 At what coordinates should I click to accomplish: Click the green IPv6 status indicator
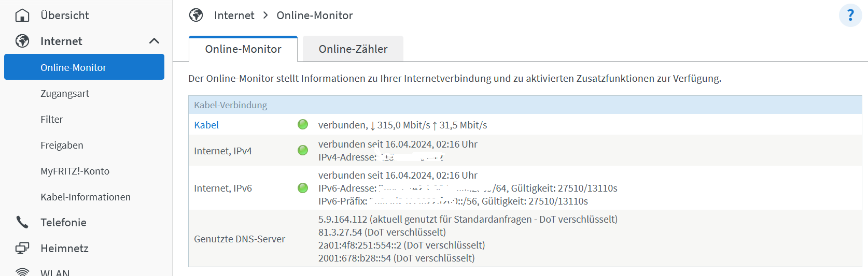[303, 188]
